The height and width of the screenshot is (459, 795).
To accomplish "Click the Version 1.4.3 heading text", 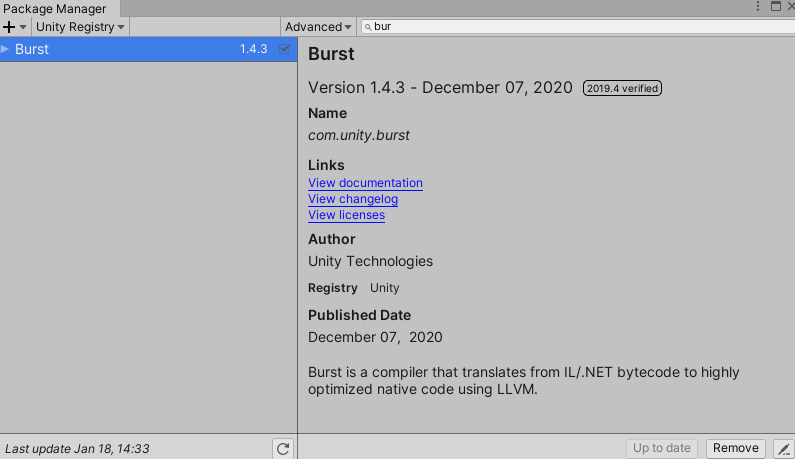I will 440,88.
